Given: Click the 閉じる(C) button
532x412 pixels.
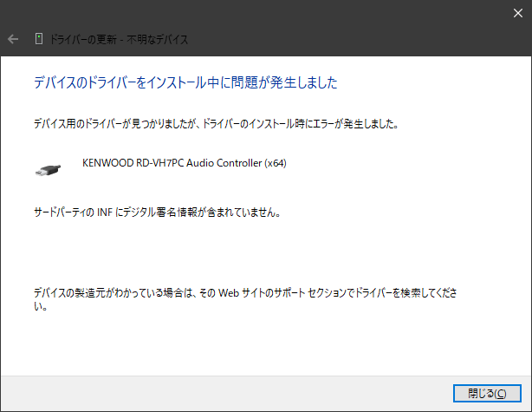Looking at the screenshot, I should point(487,393).
